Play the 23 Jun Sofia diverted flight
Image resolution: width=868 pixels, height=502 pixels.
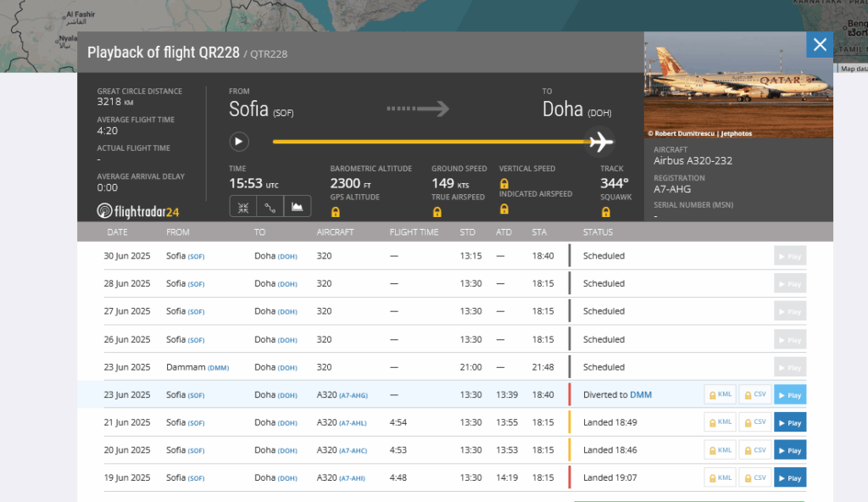(x=790, y=395)
